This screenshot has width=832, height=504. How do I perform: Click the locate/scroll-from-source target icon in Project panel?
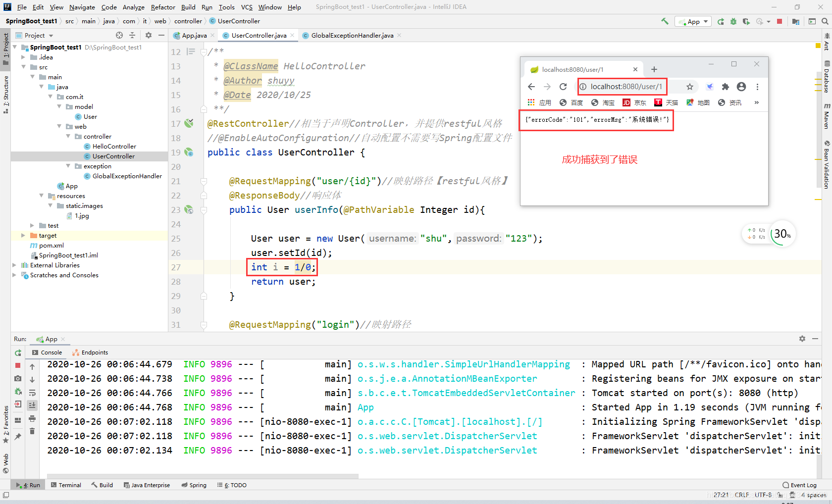point(119,35)
